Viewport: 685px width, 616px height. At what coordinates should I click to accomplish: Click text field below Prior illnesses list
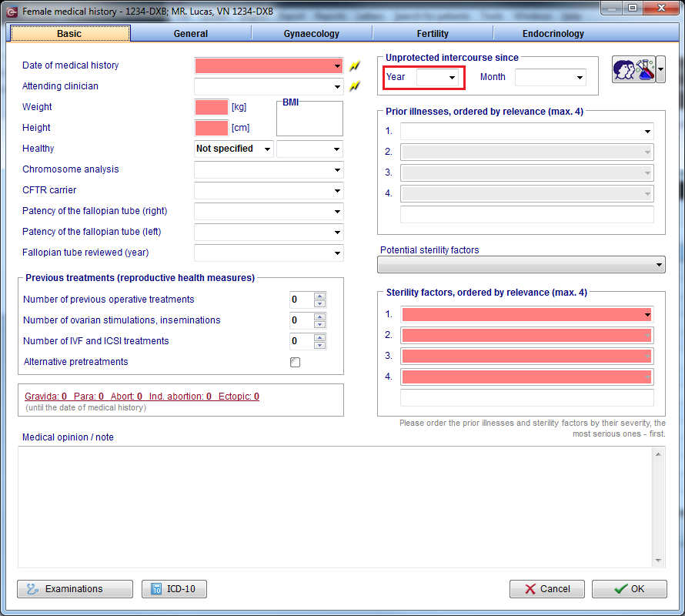[527, 215]
